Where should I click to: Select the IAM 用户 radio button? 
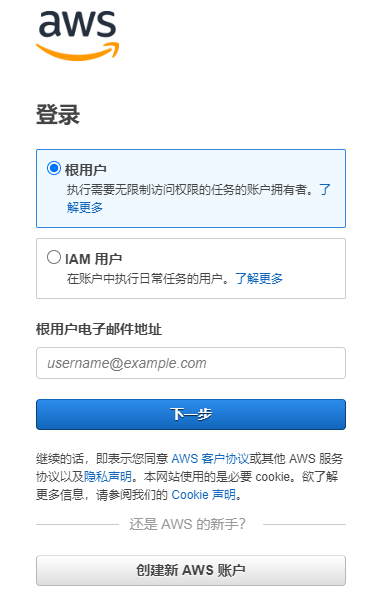coord(54,257)
